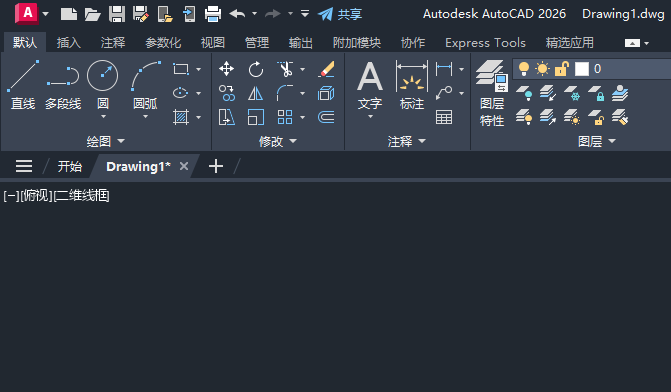Click the Rectangle draw tool icon
The width and height of the screenshot is (671, 392).
click(181, 69)
